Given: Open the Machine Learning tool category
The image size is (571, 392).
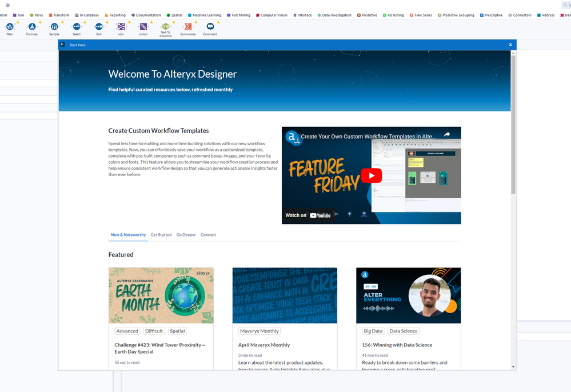Looking at the screenshot, I should pos(205,15).
